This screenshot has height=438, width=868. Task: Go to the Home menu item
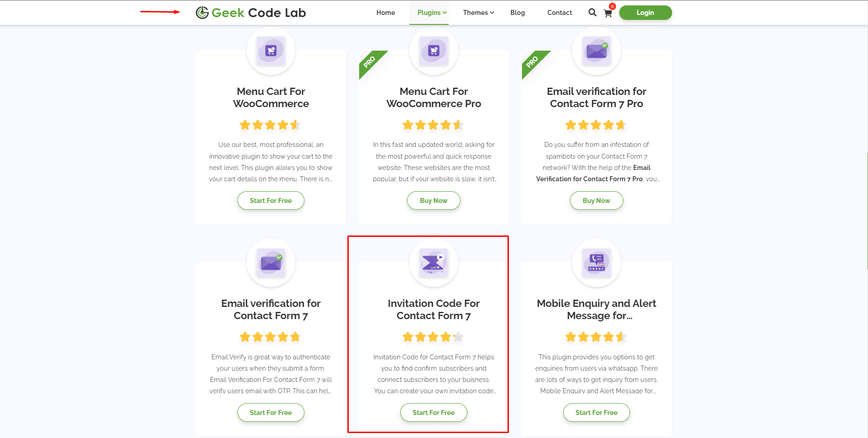386,13
